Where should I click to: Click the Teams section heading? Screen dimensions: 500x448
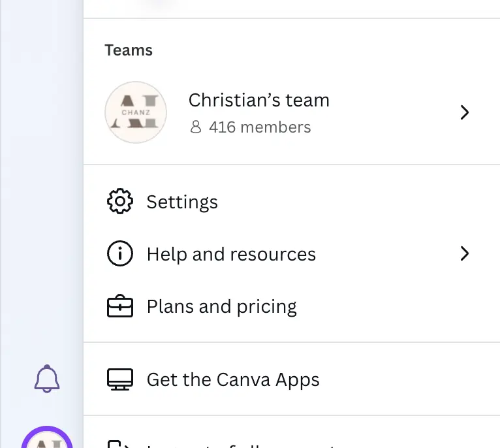tap(129, 50)
